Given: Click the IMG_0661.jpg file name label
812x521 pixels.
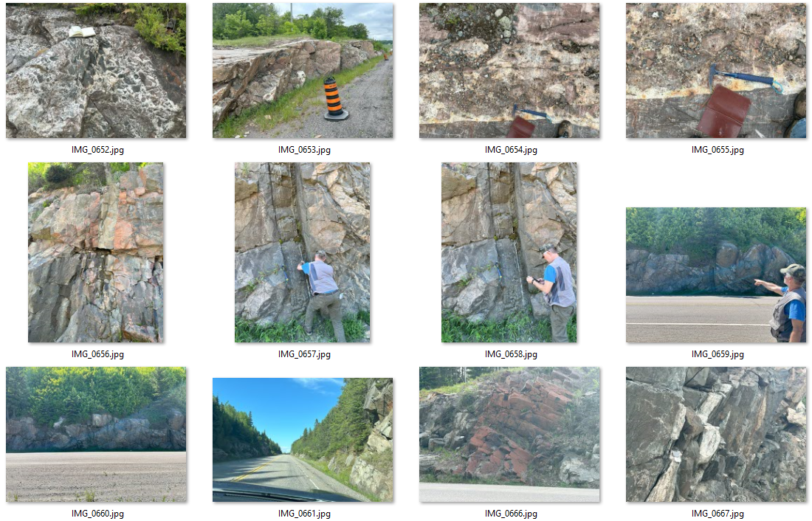Looking at the screenshot, I should click(304, 513).
